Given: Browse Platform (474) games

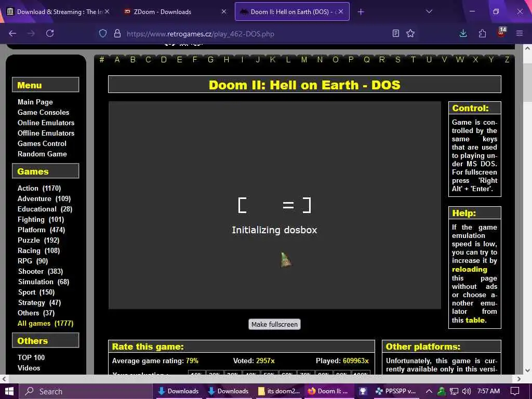Looking at the screenshot, I should coord(42,230).
